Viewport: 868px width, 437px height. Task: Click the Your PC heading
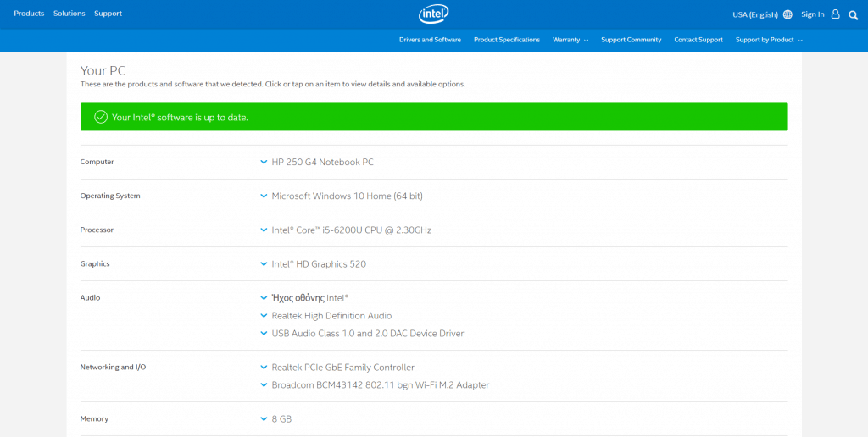pyautogui.click(x=103, y=71)
